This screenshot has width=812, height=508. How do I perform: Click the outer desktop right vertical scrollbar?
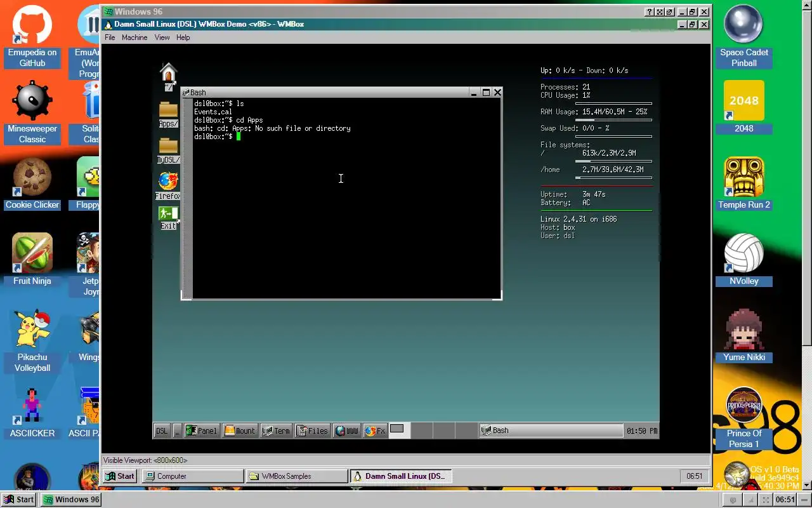pos(807,246)
